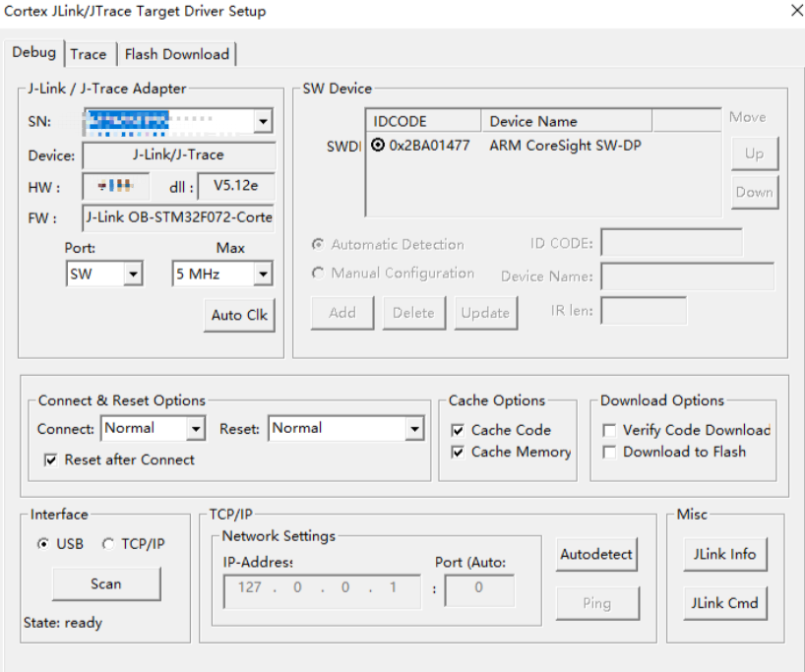This screenshot has width=805, height=672.
Task: Select the TCP/IP interface radio button
Action: point(108,544)
